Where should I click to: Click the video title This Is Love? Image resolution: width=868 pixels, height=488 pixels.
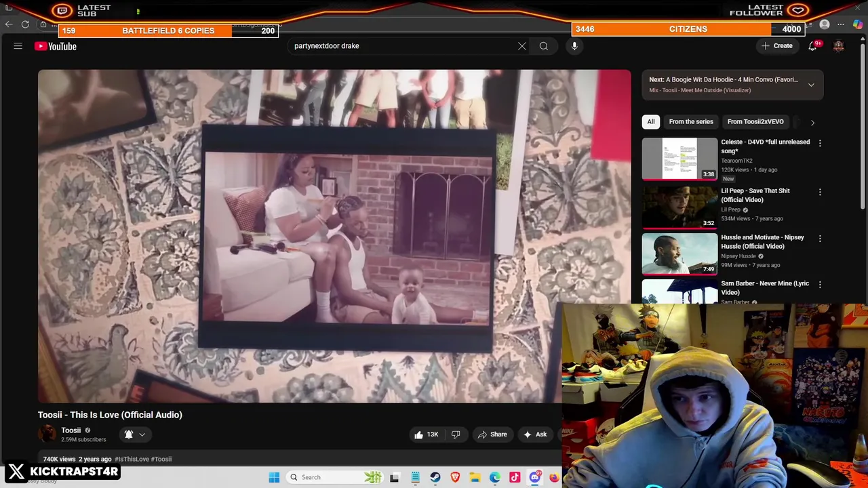(110, 415)
